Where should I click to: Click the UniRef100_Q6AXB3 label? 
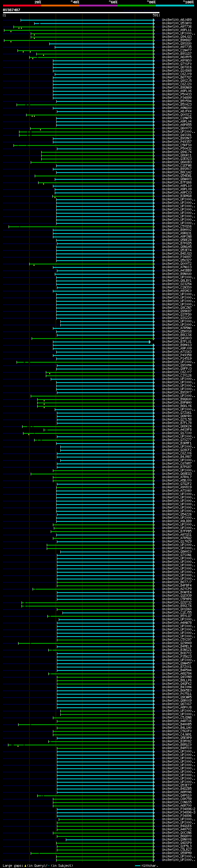point(177,162)
